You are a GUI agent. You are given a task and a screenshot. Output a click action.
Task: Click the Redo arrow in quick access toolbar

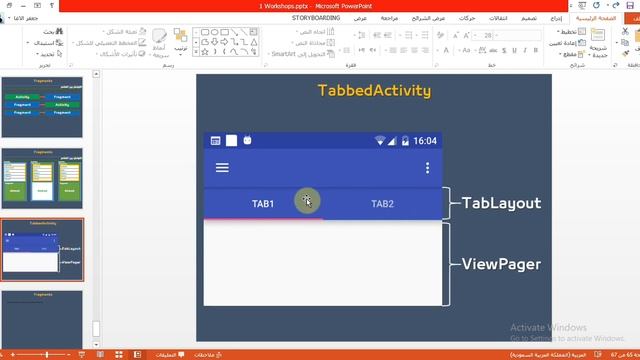(x=616, y=5)
